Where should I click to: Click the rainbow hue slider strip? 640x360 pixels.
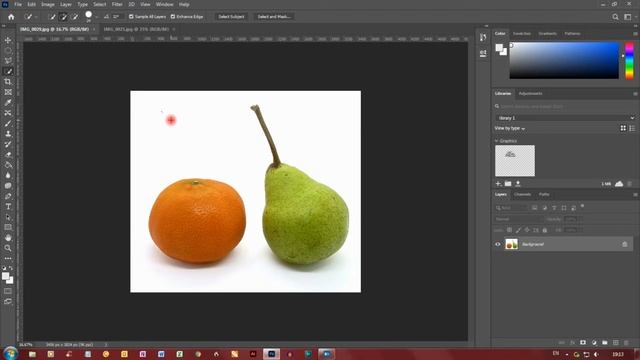(629, 60)
